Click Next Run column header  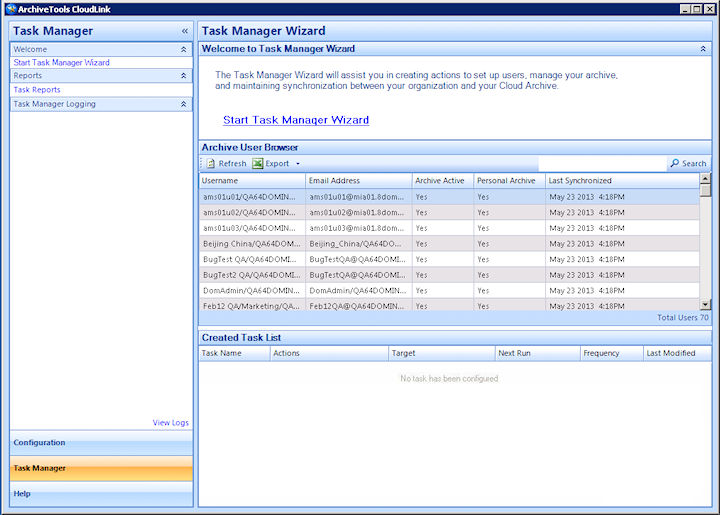(x=537, y=353)
